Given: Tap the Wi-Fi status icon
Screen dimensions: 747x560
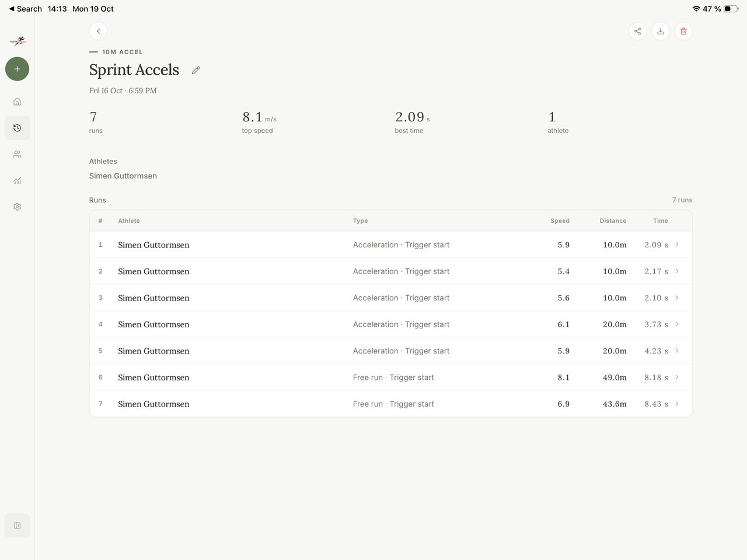Looking at the screenshot, I should 696,9.
